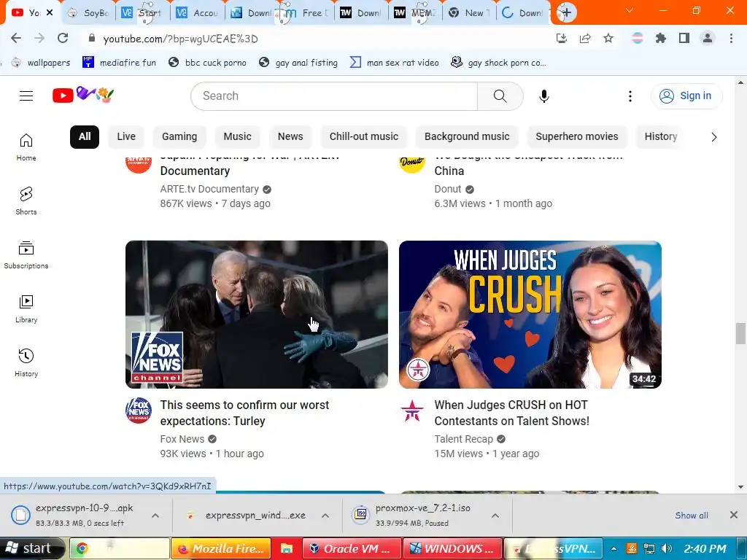Image resolution: width=747 pixels, height=560 pixels.
Task: Open Oracle VM taskbar button
Action: click(352, 548)
